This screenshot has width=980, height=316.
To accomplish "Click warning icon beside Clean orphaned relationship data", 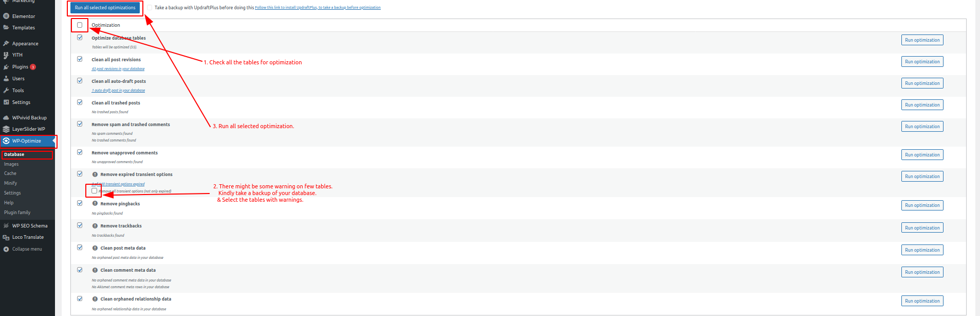I will 95,299.
